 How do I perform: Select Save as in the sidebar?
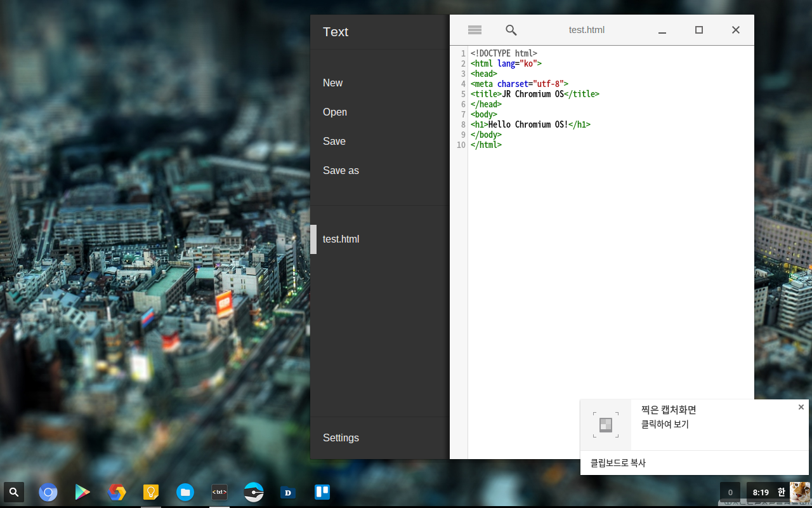341,171
